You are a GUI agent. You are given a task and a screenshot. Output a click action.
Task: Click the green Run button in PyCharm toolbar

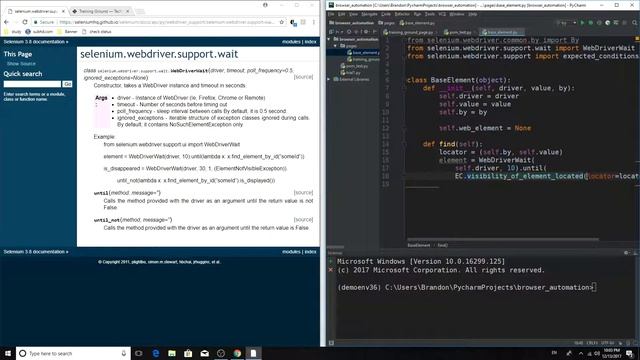pos(582,23)
